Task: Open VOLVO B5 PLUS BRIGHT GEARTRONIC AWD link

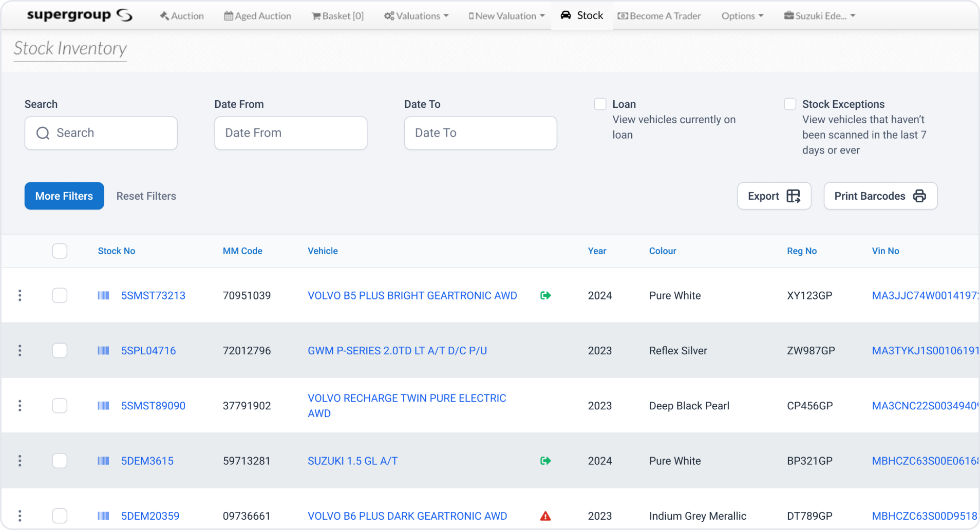Action: point(412,295)
